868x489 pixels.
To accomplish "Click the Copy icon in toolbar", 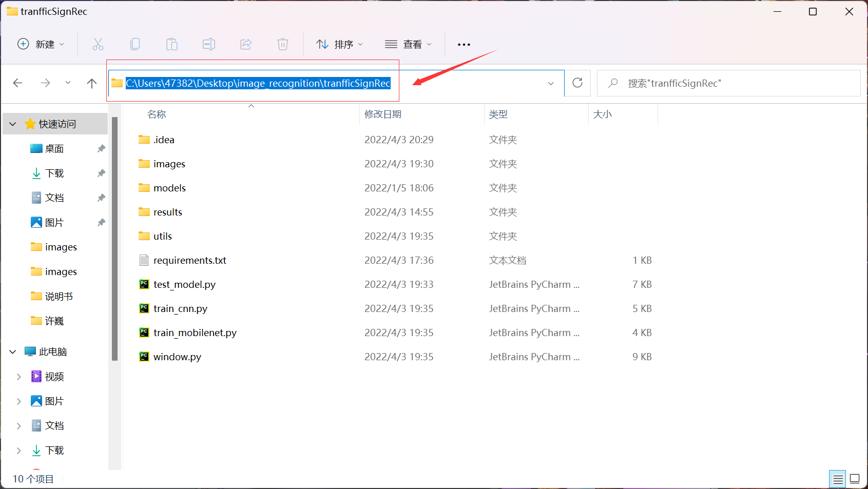I will (135, 44).
